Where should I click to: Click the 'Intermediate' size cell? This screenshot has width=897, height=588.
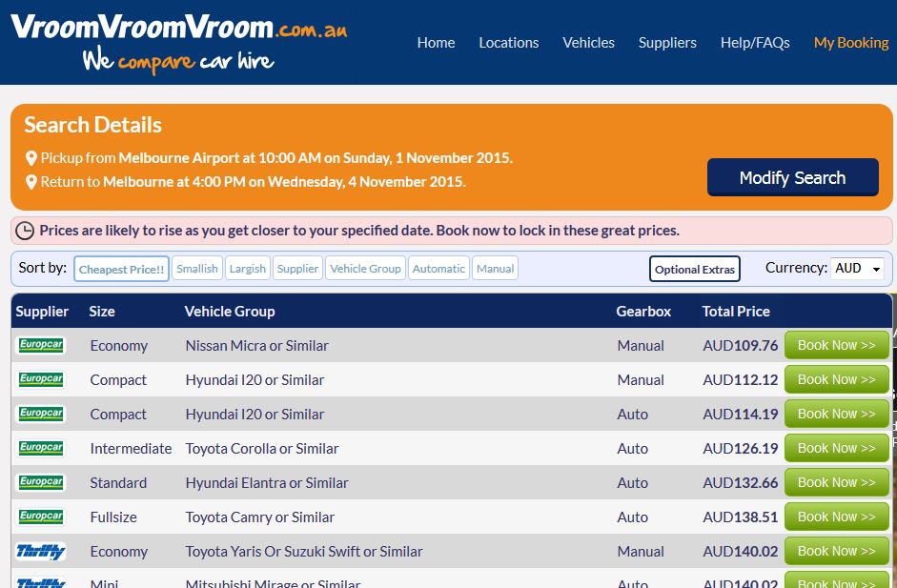pyautogui.click(x=131, y=449)
